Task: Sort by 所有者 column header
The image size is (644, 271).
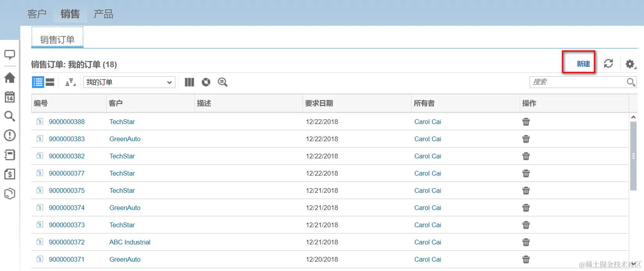Action: point(424,103)
